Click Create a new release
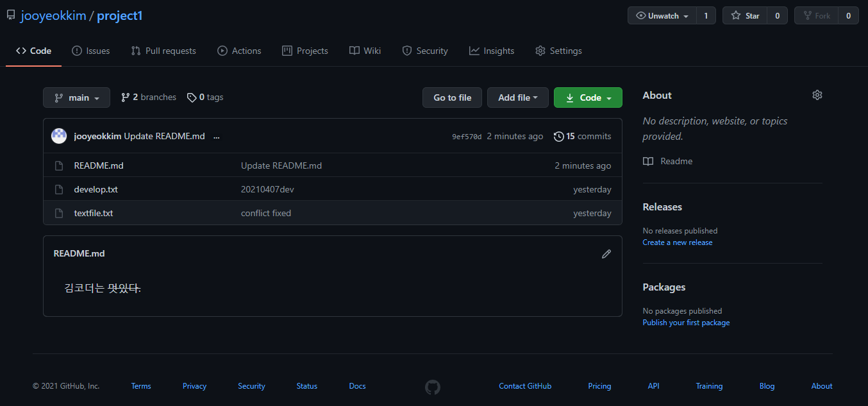 click(x=678, y=242)
